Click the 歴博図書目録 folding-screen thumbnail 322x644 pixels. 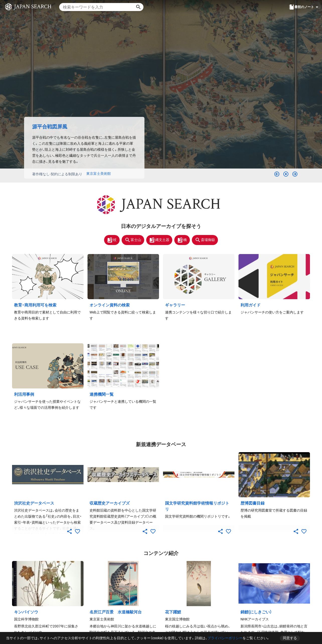point(274,475)
